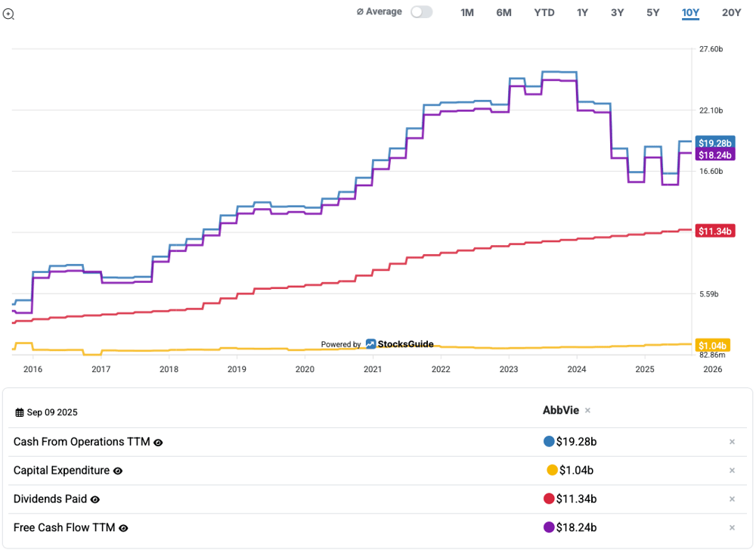
Task: Click the $18.24b value in the table
Action: pyautogui.click(x=576, y=527)
